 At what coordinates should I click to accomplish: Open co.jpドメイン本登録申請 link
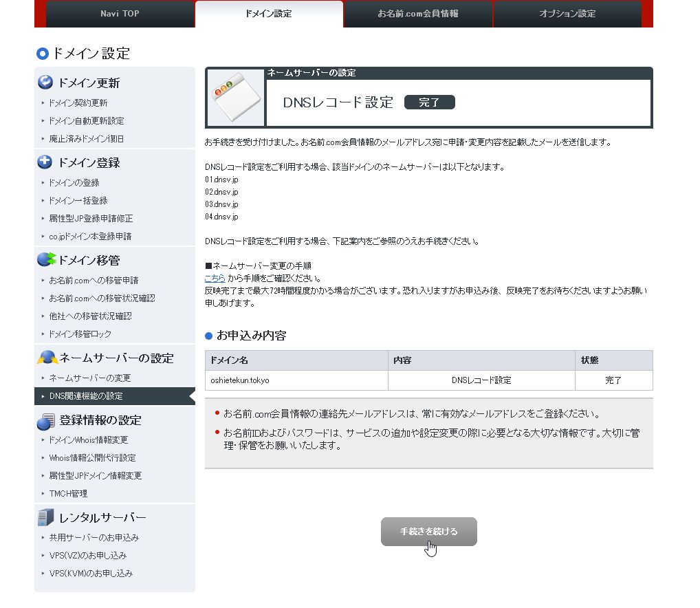tap(90, 236)
